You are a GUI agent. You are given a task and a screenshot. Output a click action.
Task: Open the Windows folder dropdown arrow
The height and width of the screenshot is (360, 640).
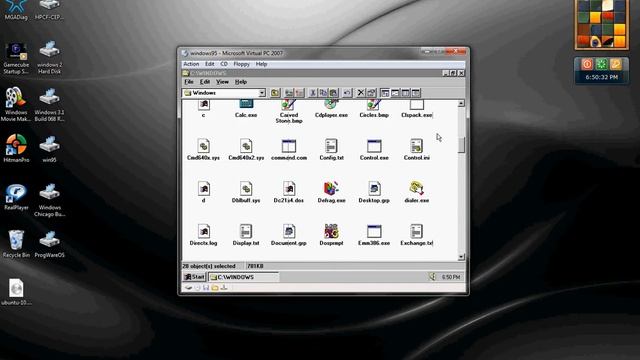(x=262, y=93)
